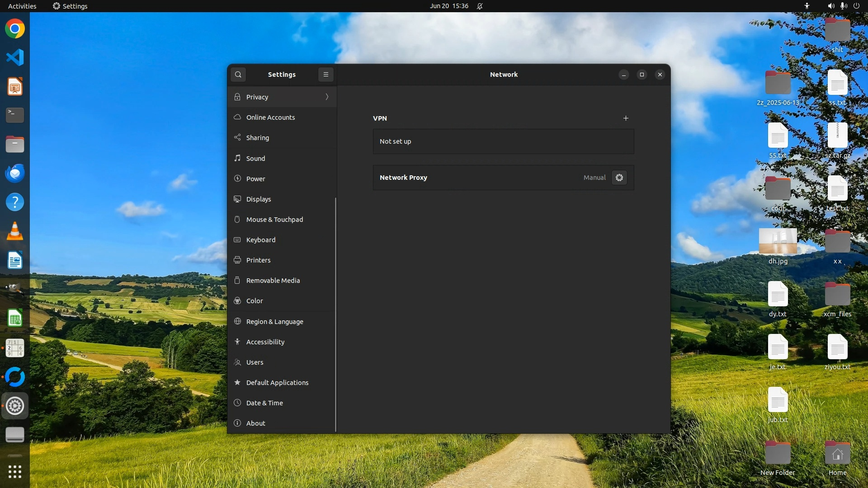Viewport: 868px width, 488px height.
Task: Select Displays in the sidebar
Action: point(259,199)
